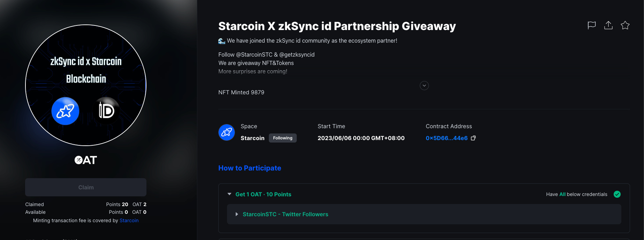The image size is (644, 240).
Task: Open contract address 0x5D66...44e6 link
Action: pos(447,138)
